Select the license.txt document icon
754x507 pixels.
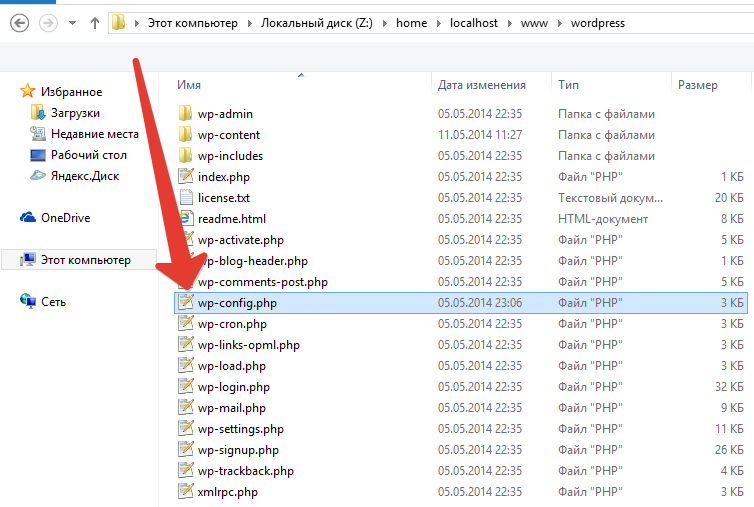tap(186, 197)
